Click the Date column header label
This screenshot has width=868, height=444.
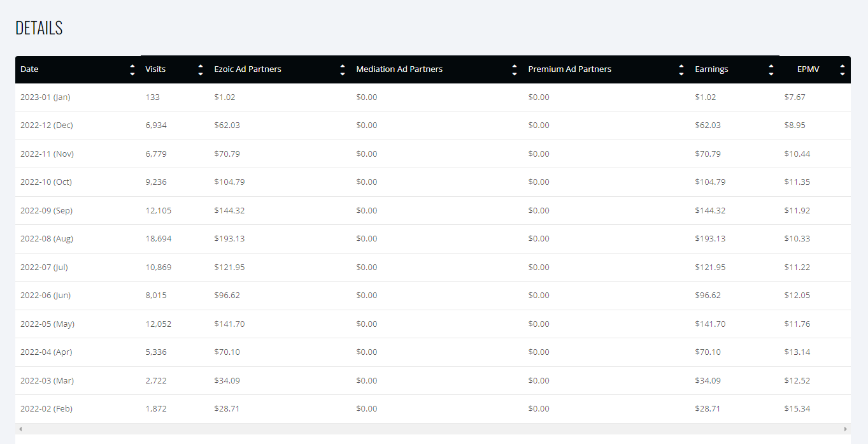point(29,69)
